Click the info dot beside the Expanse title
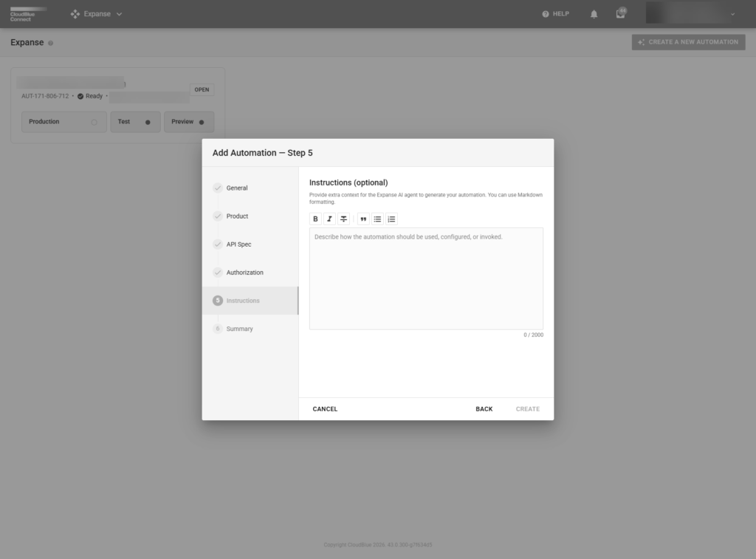756x559 pixels. tap(51, 43)
